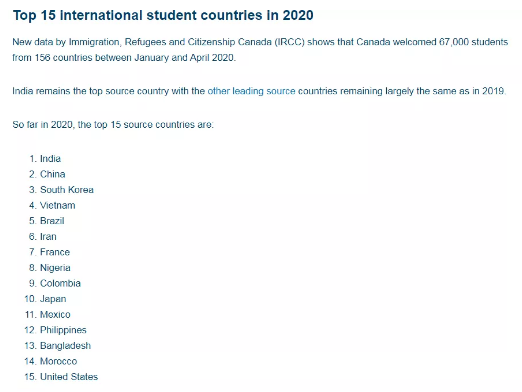Click Japan in the country list

coord(53,299)
